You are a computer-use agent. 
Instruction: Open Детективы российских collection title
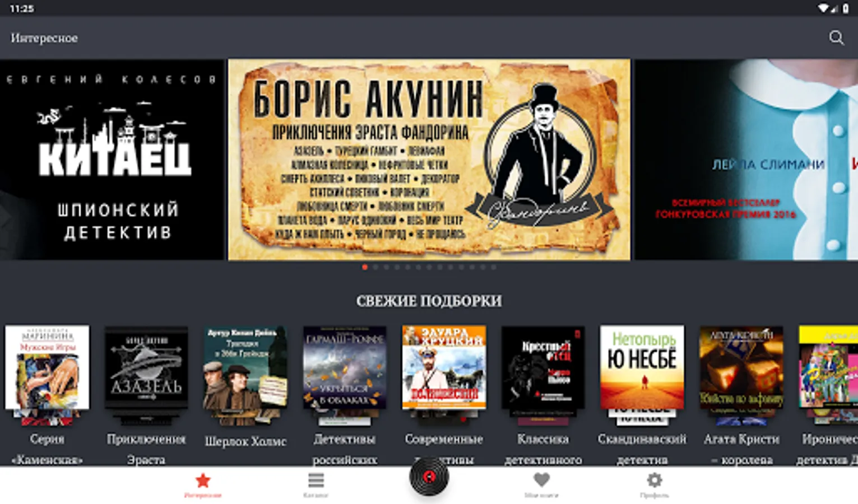click(345, 449)
